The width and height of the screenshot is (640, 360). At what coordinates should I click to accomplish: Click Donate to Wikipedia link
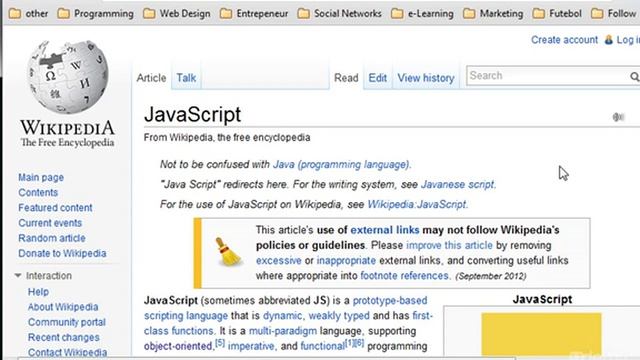click(x=62, y=253)
